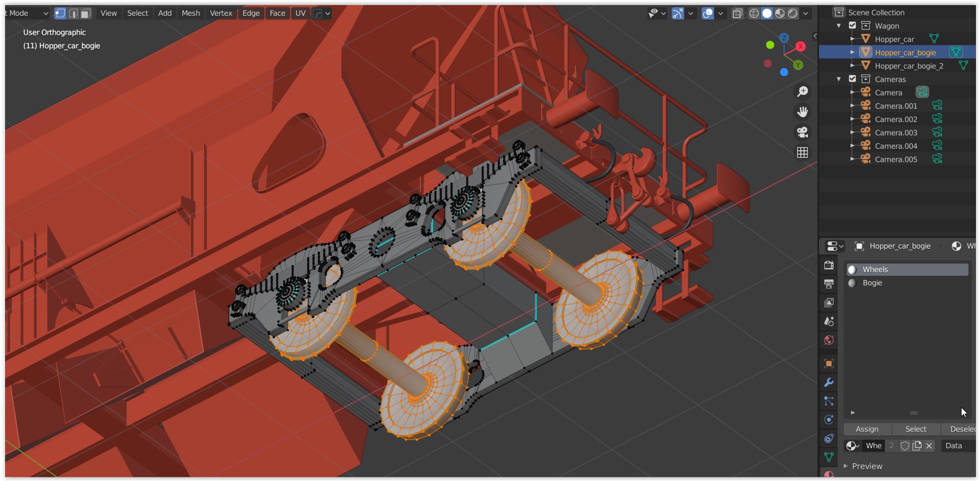Open the Mesh menu
This screenshot has width=980, height=481.
190,13
